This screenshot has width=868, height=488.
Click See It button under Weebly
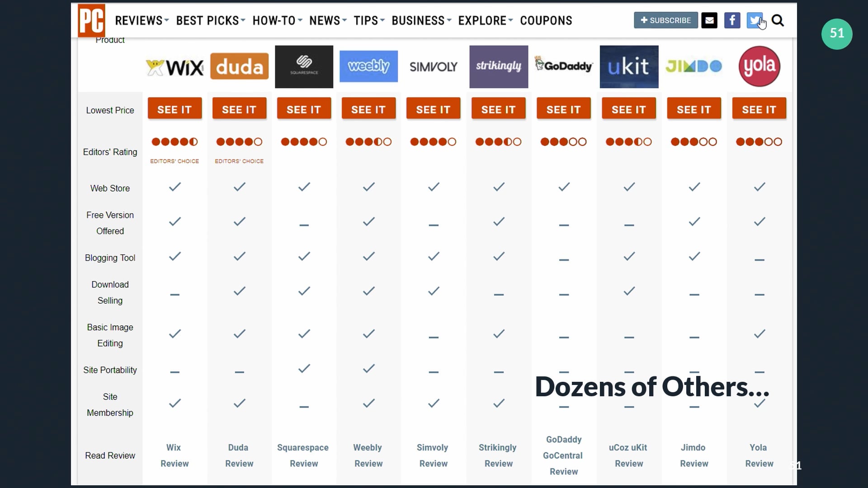tap(368, 109)
